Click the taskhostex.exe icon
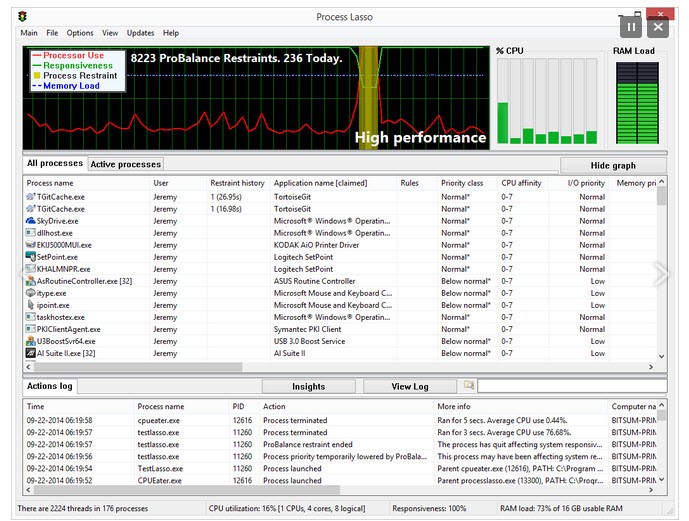689x521 pixels. click(x=30, y=317)
